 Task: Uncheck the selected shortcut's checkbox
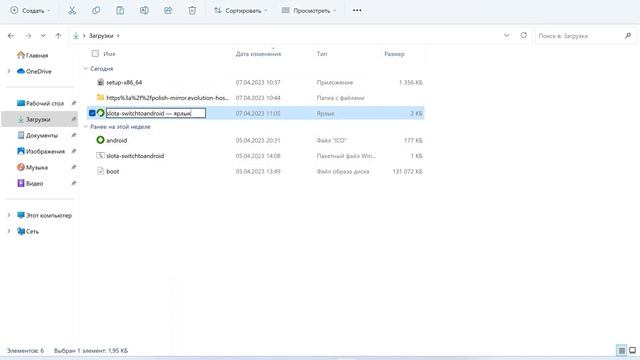point(92,113)
